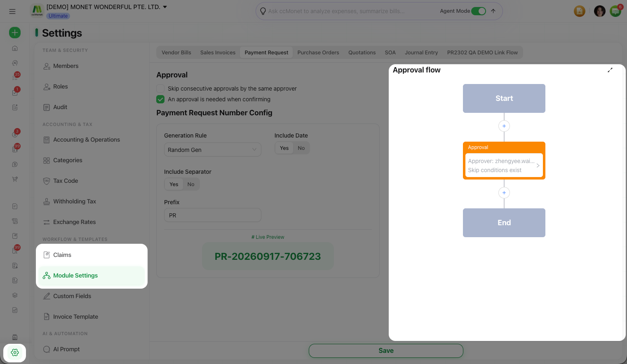Add step after the Start node
The width and height of the screenshot is (627, 364).
pyautogui.click(x=504, y=126)
